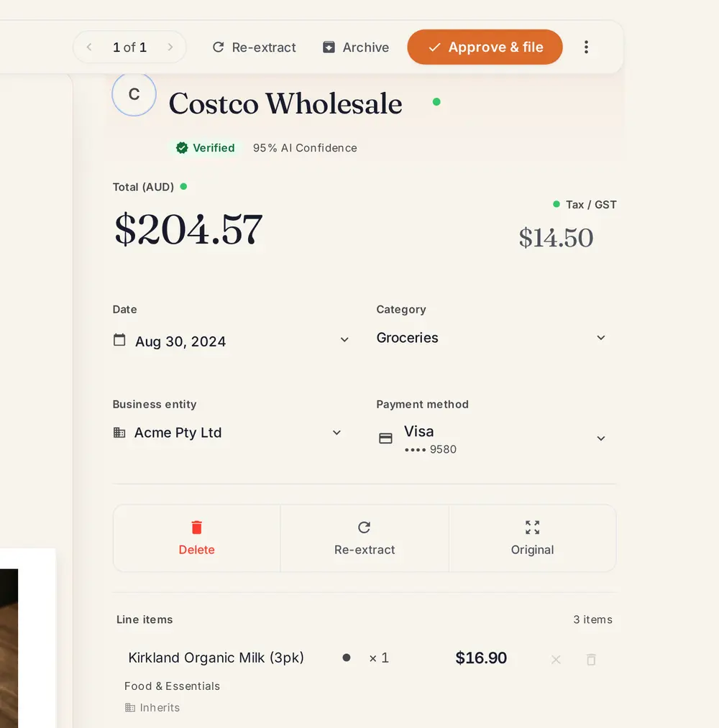
Task: Click Re-extract in the top toolbar
Action: pos(254,47)
